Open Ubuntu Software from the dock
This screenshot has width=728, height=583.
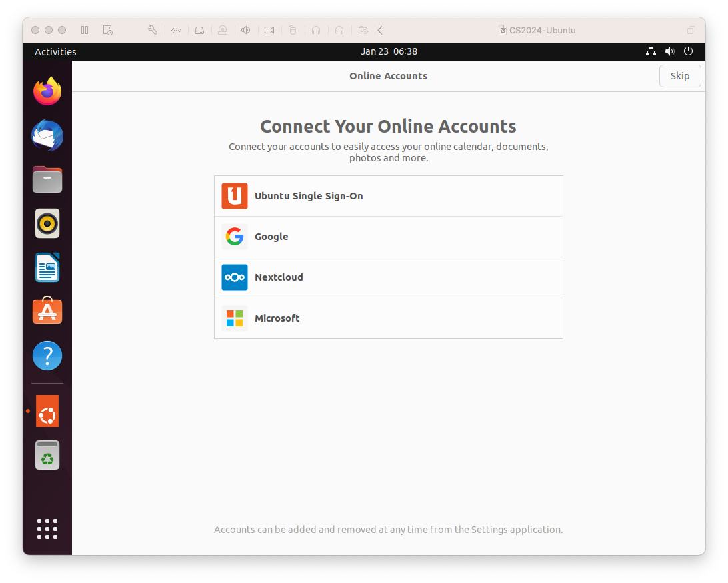(x=47, y=311)
